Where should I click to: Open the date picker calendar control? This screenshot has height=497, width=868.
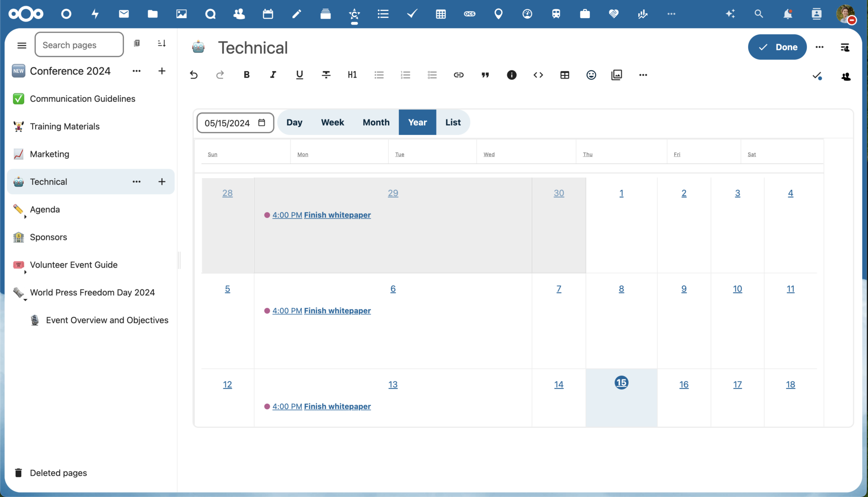(x=261, y=123)
